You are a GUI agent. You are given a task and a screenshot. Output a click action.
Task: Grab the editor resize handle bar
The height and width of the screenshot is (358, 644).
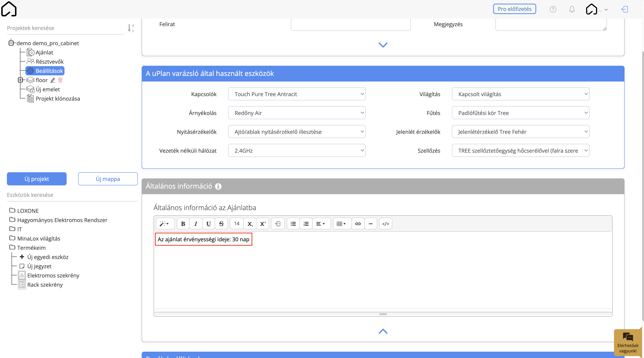click(383, 314)
